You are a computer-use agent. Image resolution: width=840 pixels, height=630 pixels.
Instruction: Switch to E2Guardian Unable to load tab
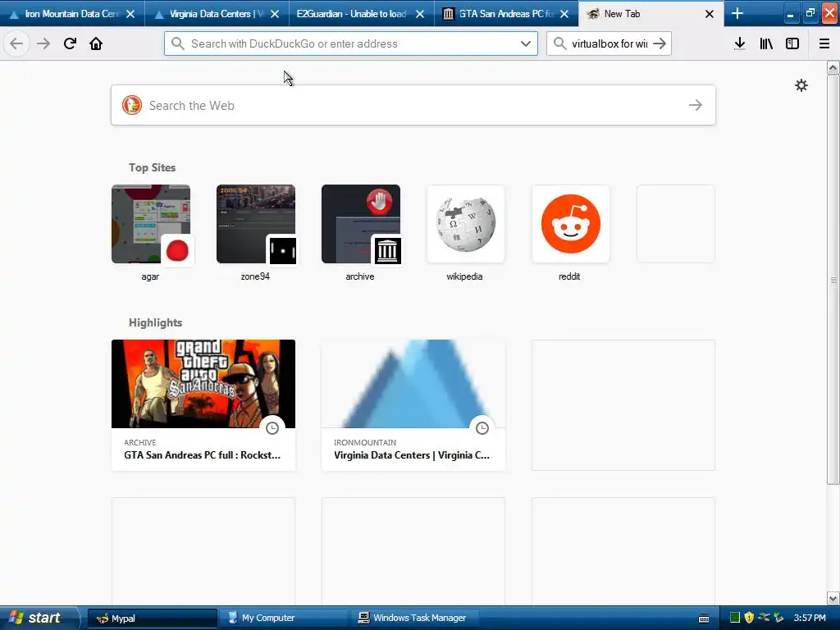(x=351, y=14)
